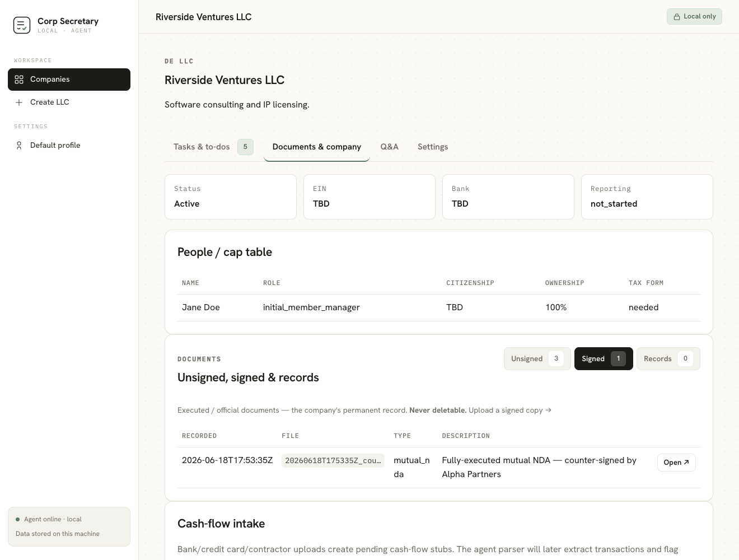Open the Create LLC page

click(x=69, y=102)
